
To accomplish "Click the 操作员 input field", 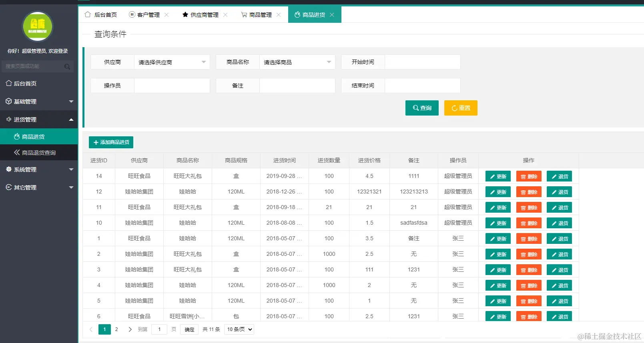I will pyautogui.click(x=172, y=86).
